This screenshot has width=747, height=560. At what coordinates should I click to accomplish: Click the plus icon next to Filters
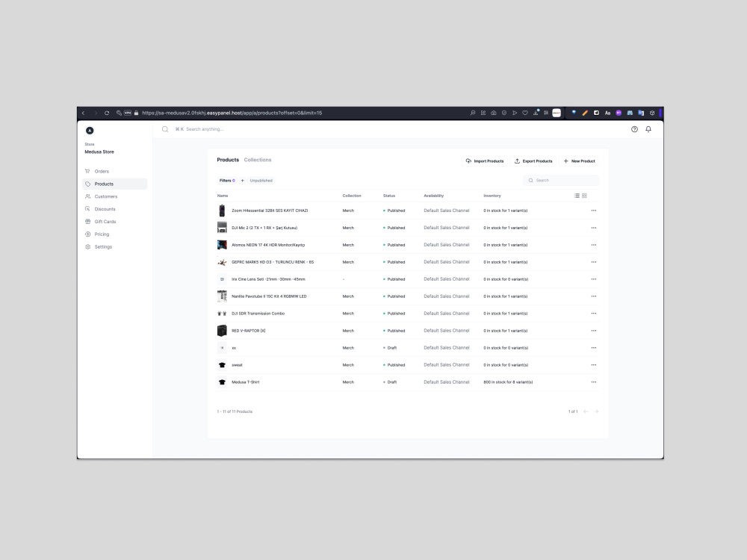click(x=243, y=181)
